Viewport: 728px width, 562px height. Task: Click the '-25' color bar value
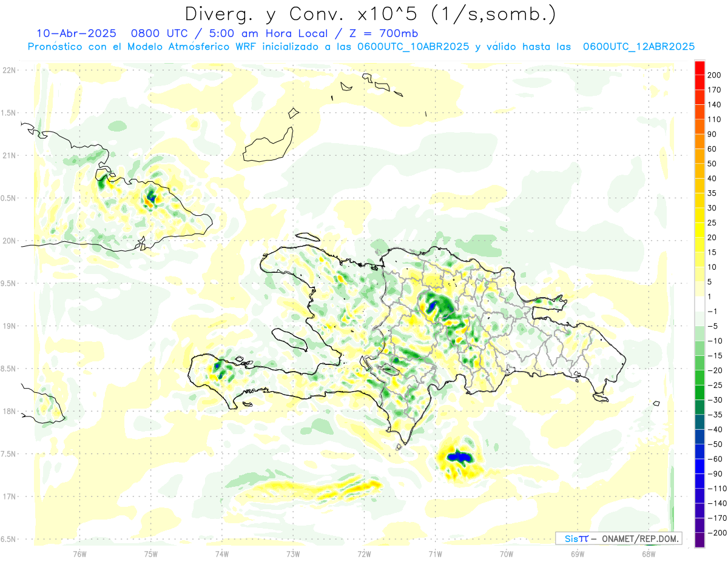715,386
